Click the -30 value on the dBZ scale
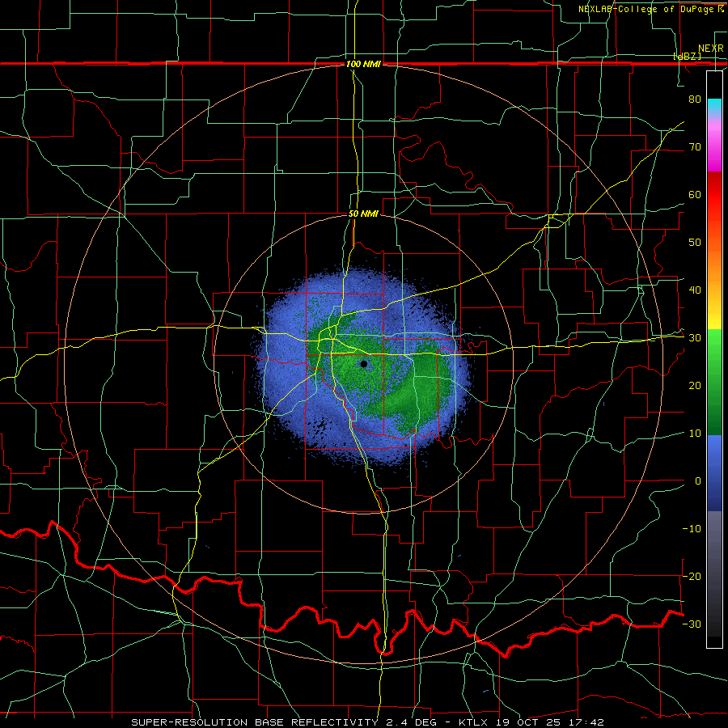This screenshot has height=728, width=728. click(692, 624)
